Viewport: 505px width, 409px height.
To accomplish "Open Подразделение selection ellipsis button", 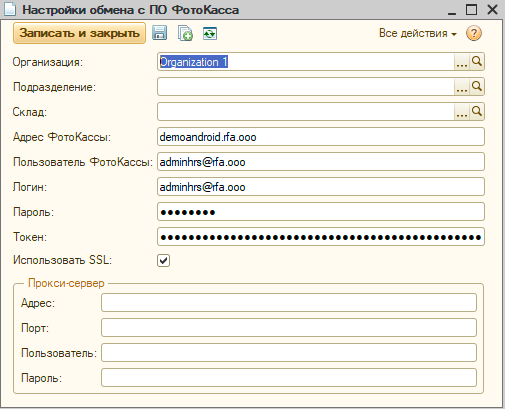I will click(x=462, y=87).
